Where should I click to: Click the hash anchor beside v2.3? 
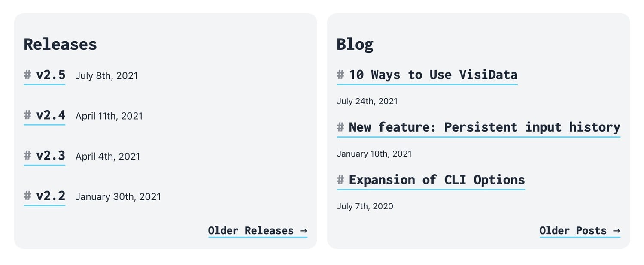[x=27, y=156]
